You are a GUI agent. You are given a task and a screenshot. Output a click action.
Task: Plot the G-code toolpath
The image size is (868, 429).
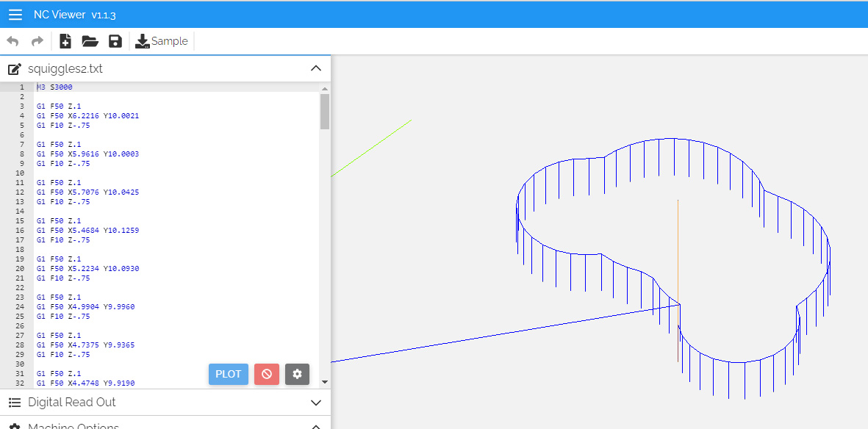click(228, 374)
